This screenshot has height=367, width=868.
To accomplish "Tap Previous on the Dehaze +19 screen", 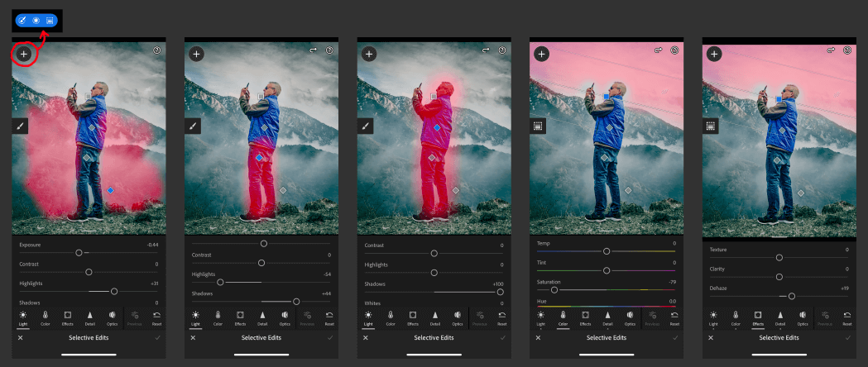I will [825, 317].
